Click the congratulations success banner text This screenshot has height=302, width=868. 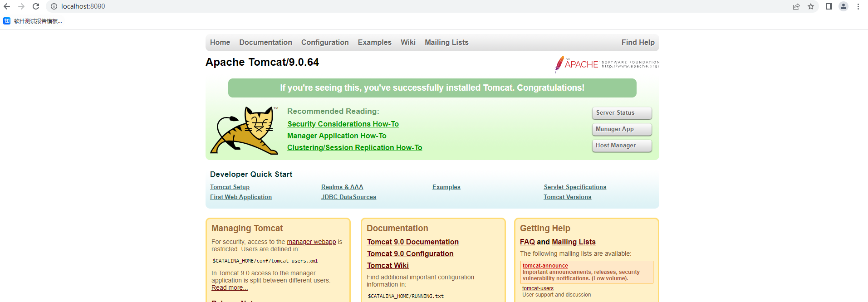point(432,88)
